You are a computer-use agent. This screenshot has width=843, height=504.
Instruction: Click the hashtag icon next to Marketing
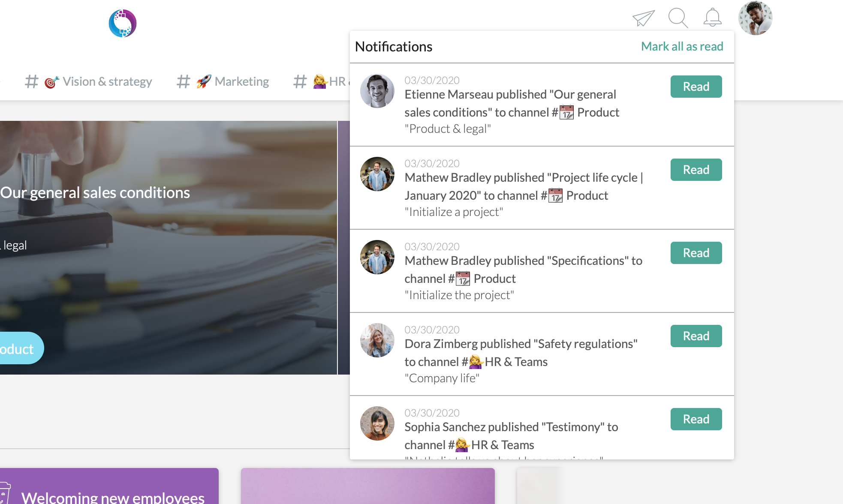coord(183,81)
